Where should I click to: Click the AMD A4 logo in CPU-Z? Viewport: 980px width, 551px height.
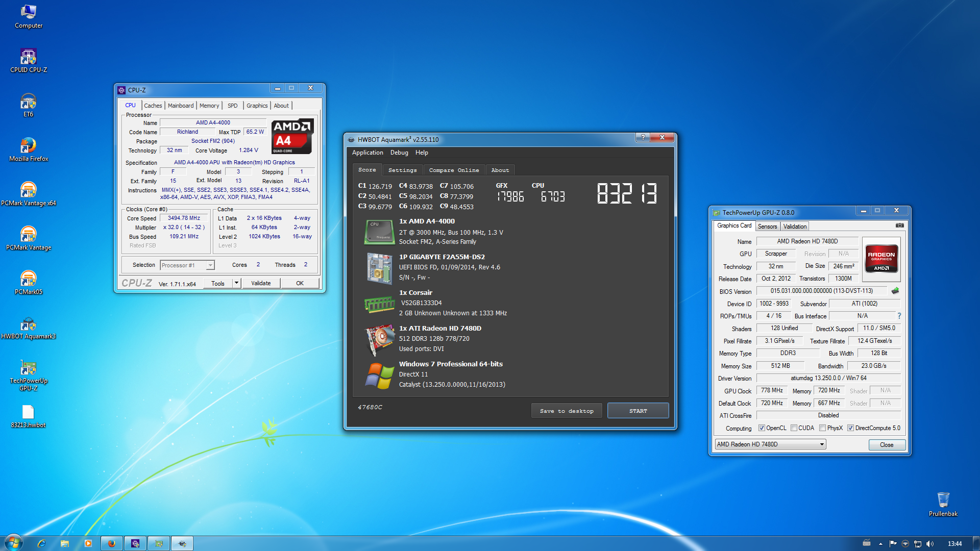point(292,136)
